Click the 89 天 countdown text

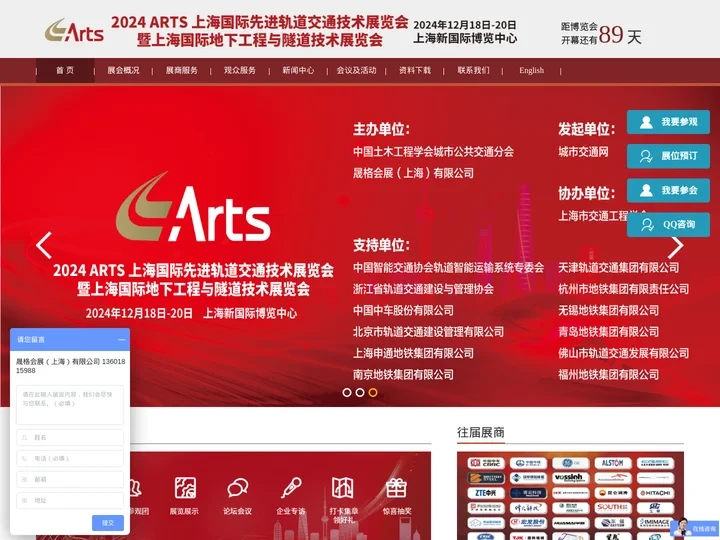(x=620, y=34)
